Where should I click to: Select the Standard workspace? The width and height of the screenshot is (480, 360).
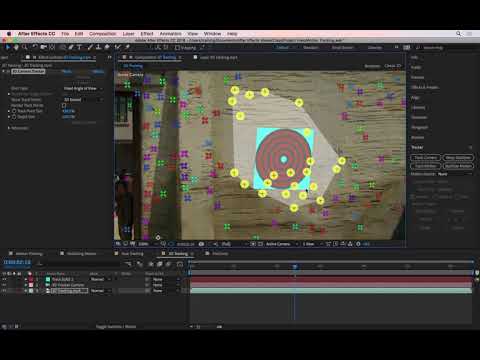[x=311, y=47]
